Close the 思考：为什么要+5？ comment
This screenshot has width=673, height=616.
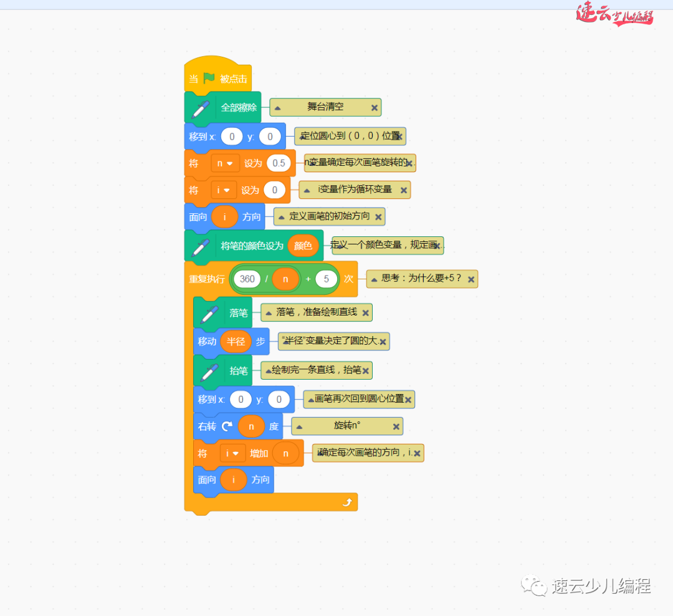coord(471,279)
